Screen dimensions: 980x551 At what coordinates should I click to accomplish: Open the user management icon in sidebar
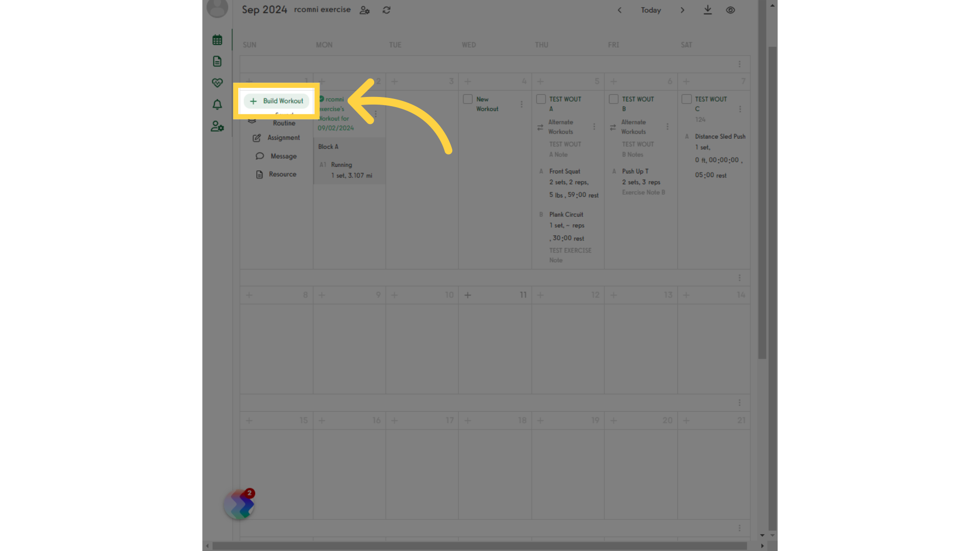tap(217, 127)
